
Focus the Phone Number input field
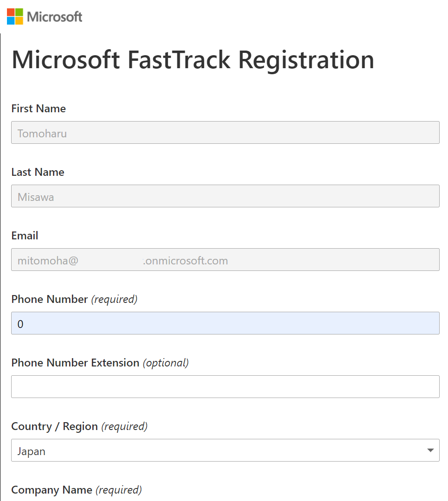225,323
